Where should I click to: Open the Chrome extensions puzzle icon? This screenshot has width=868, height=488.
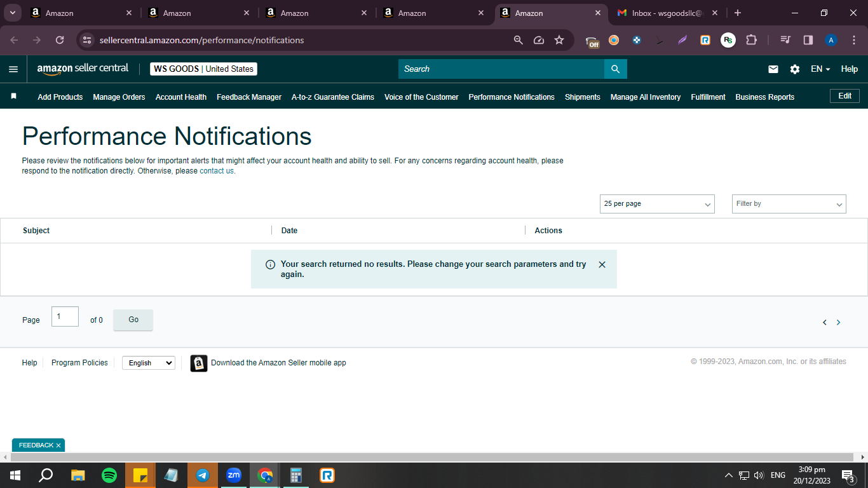(751, 40)
